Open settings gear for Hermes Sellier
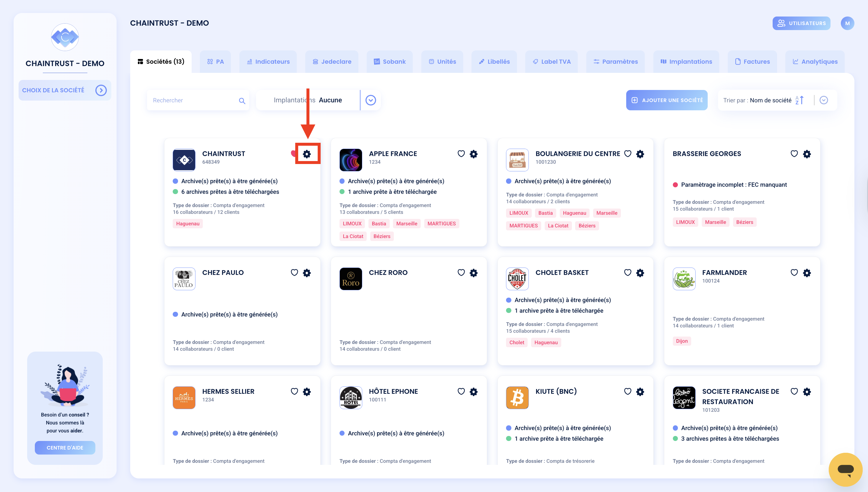Image resolution: width=868 pixels, height=492 pixels. pyautogui.click(x=307, y=392)
